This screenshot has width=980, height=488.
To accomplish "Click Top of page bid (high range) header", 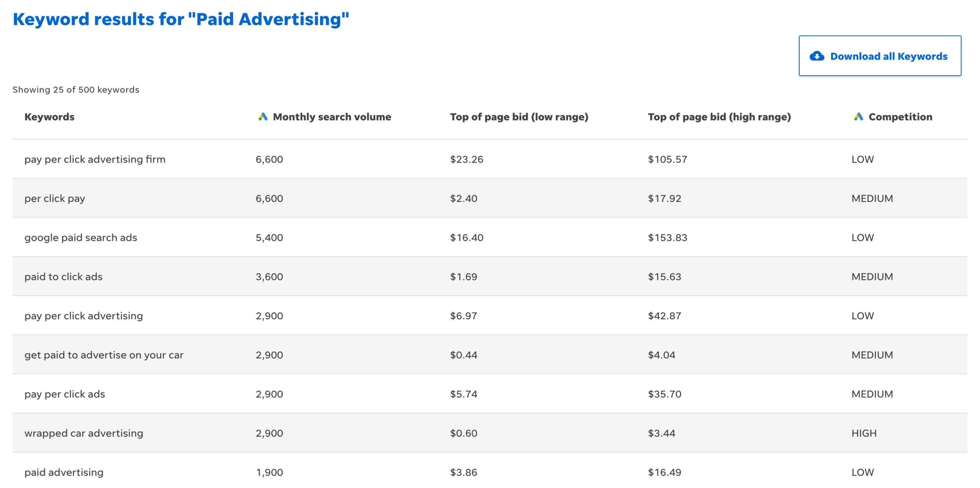I will tap(719, 117).
